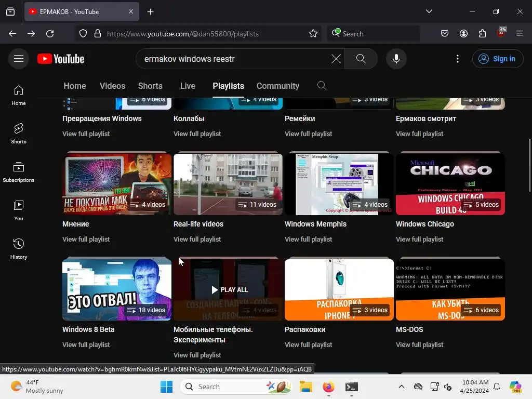Open Shorts in left sidebar
This screenshot has height=399, width=532.
pyautogui.click(x=19, y=134)
